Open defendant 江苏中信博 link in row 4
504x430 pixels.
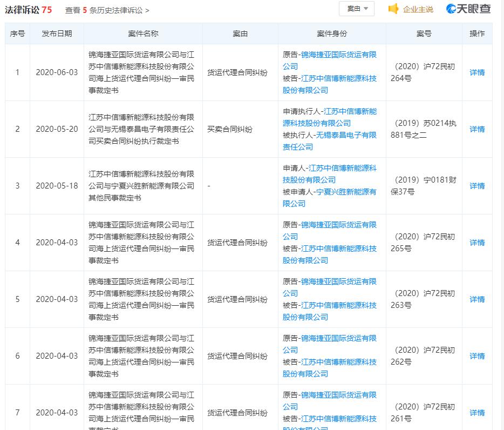tap(330, 254)
